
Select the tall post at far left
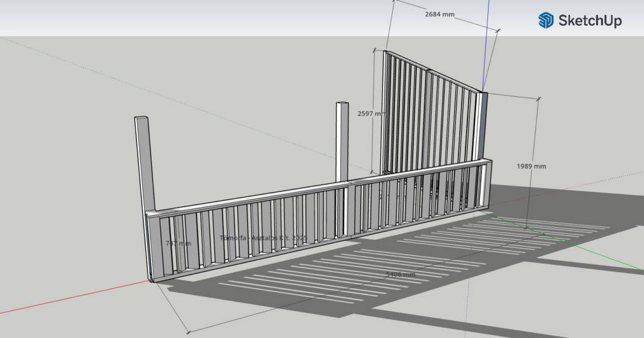pyautogui.click(x=143, y=164)
